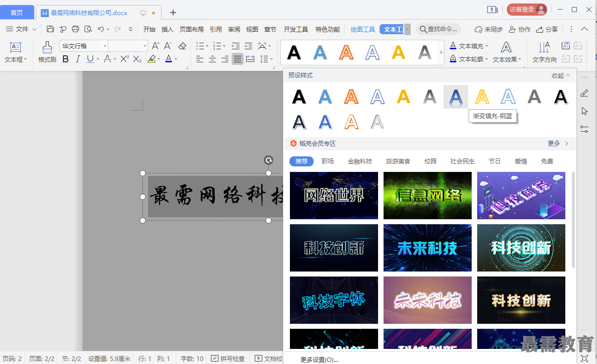Decrease font size
The width and height of the screenshot is (597, 364).
(x=168, y=46)
